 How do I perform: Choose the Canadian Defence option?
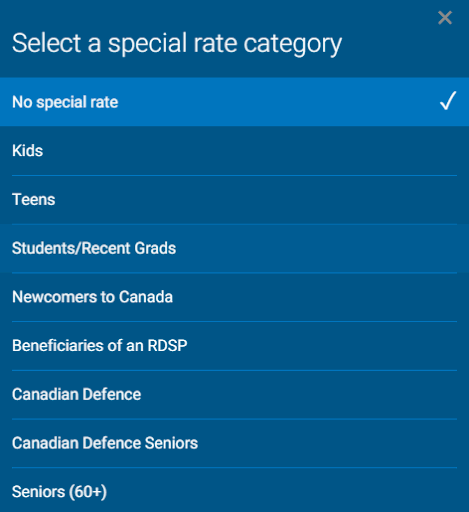coord(234,394)
